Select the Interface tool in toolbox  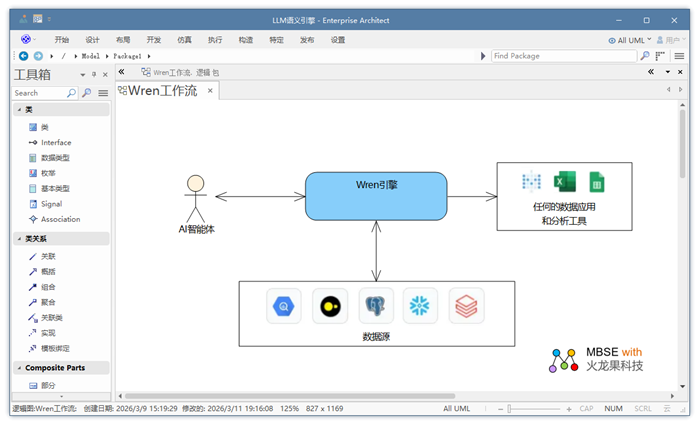[x=55, y=143]
